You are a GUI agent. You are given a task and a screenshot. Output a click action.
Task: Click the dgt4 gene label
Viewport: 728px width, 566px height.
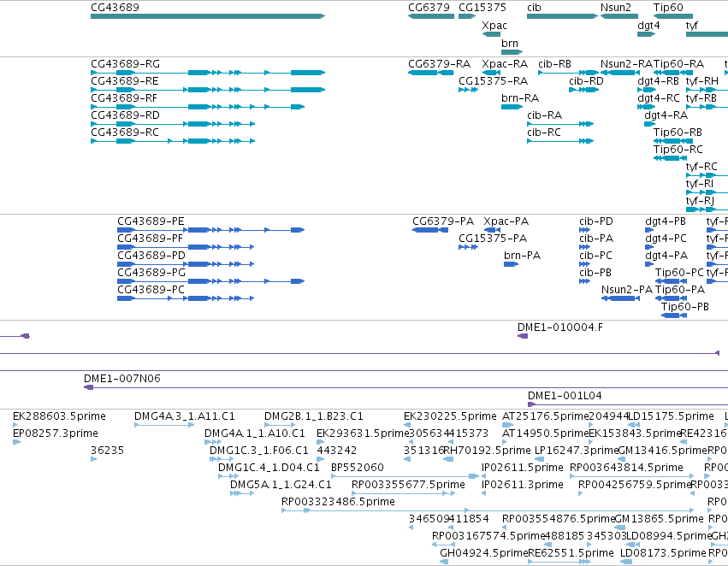point(648,25)
